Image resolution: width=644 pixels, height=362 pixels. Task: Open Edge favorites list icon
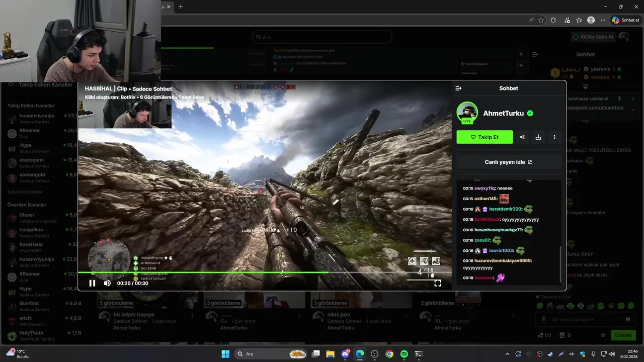(x=579, y=20)
